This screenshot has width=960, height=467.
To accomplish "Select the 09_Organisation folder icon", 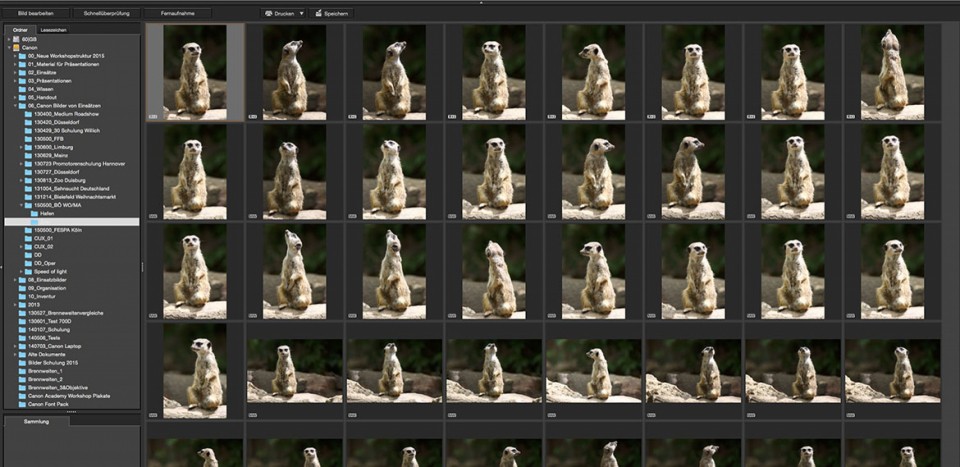I will coord(23,288).
